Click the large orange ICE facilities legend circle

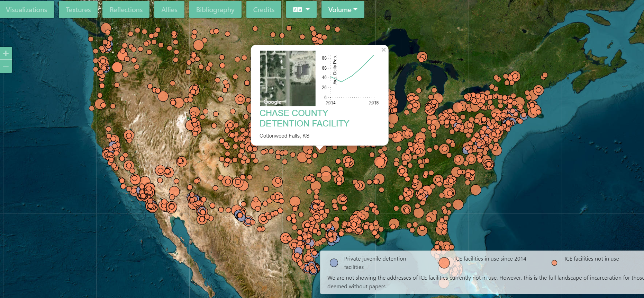444,263
